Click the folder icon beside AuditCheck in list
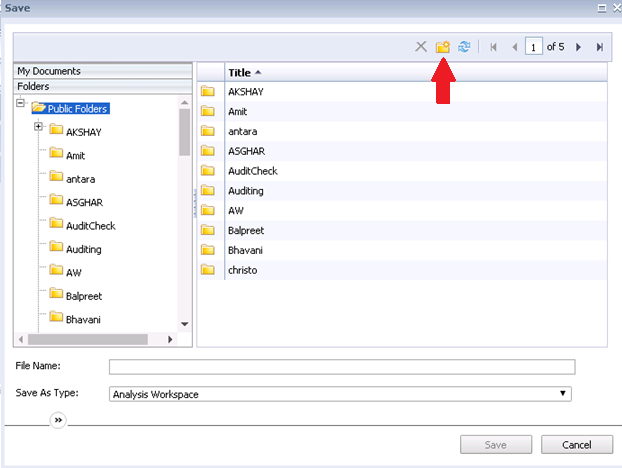This screenshot has height=468, width=622. click(x=208, y=171)
